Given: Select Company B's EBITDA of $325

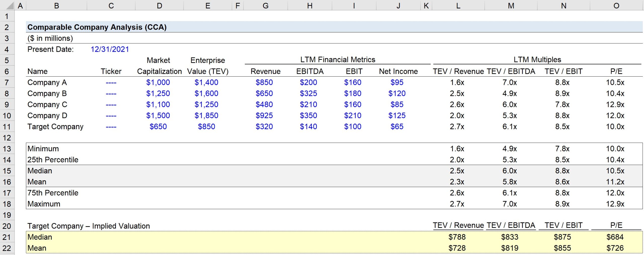Looking at the screenshot, I should coord(309,93).
